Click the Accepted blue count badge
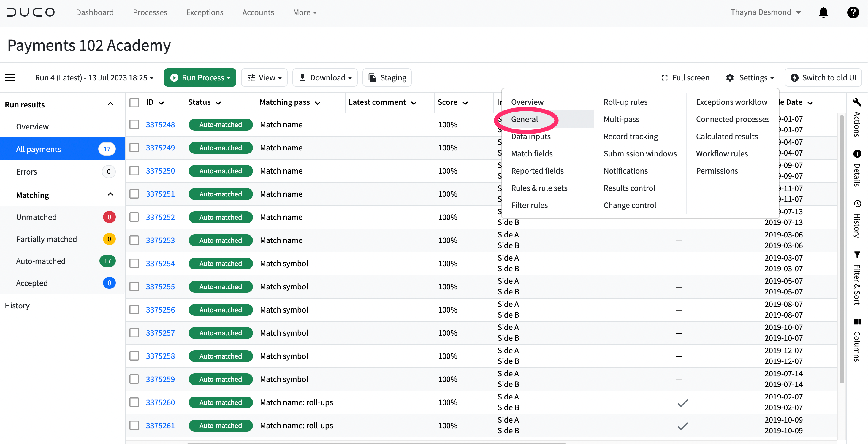The height and width of the screenshot is (444, 868). pyautogui.click(x=109, y=283)
